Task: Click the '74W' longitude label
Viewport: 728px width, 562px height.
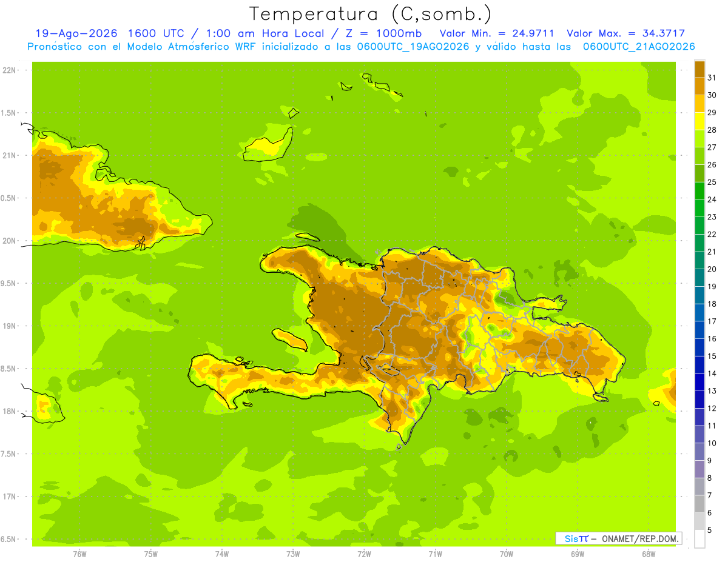Action: 222,554
